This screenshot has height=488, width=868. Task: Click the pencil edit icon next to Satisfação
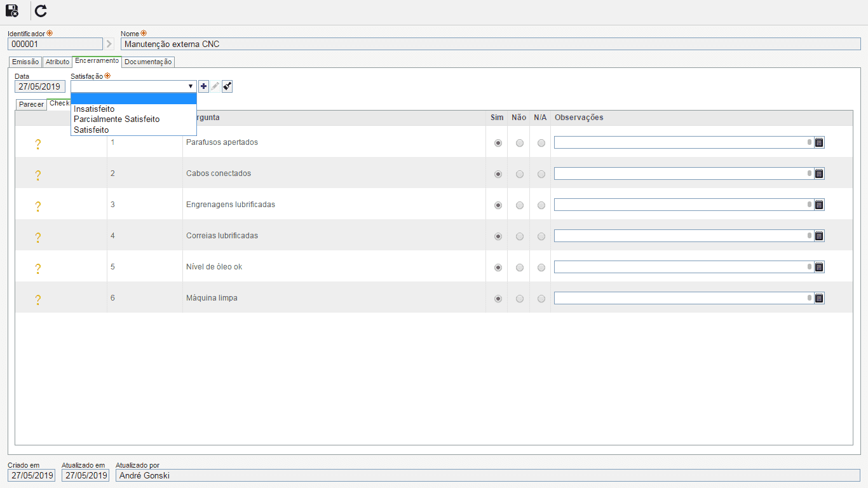[x=215, y=86]
